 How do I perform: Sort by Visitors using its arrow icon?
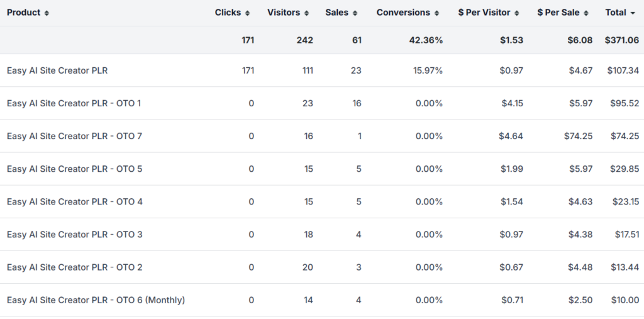306,13
